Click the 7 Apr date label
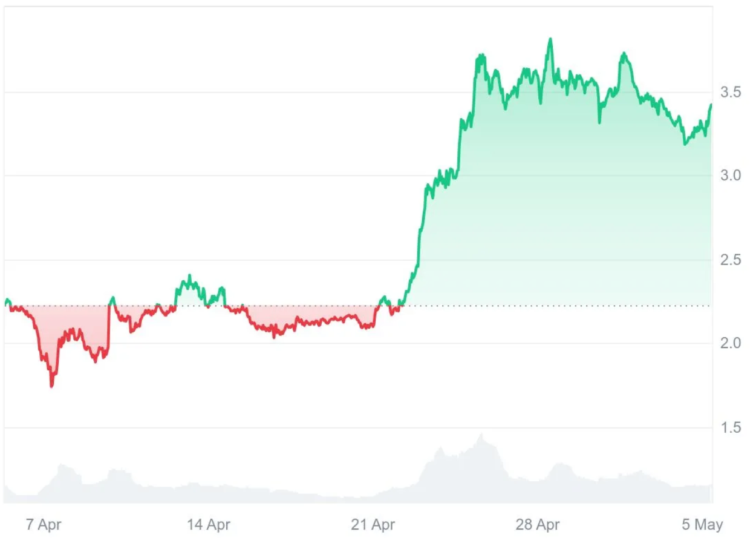 (44, 524)
